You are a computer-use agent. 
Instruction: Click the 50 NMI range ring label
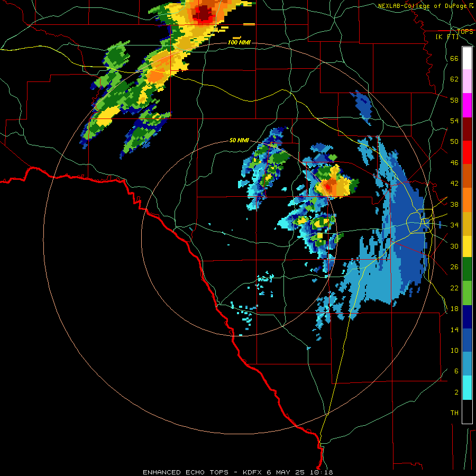click(239, 140)
